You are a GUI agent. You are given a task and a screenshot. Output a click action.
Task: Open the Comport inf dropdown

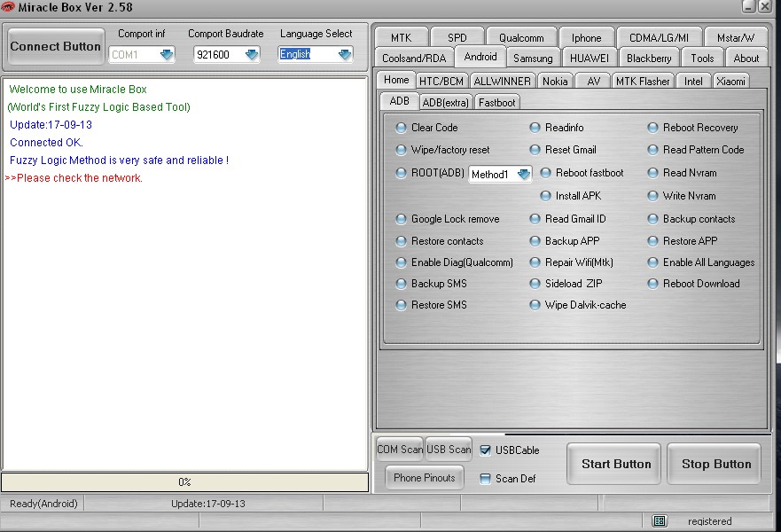167,54
